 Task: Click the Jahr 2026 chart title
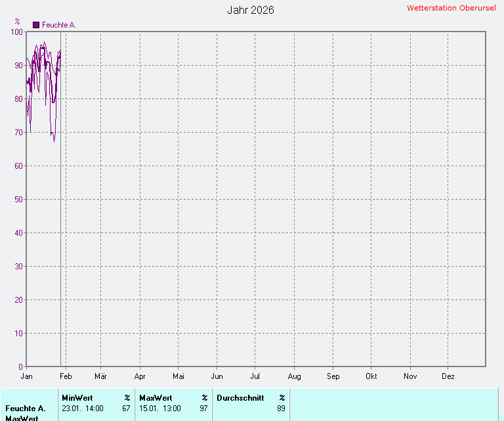(251, 10)
